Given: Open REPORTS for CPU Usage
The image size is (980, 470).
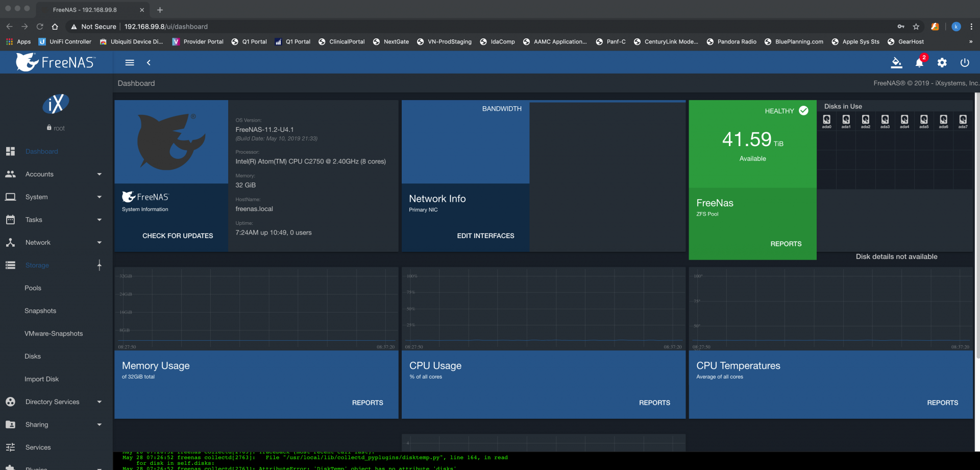Looking at the screenshot, I should (655, 403).
